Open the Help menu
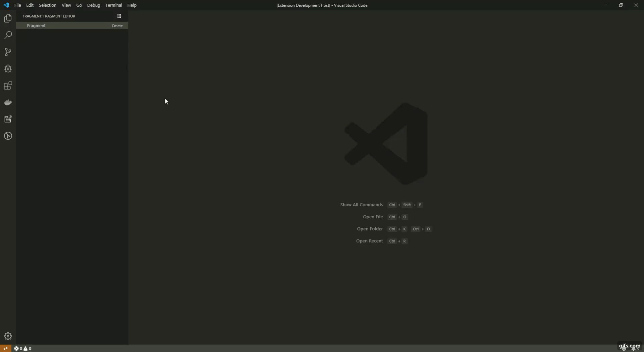The image size is (644, 352). (x=132, y=5)
